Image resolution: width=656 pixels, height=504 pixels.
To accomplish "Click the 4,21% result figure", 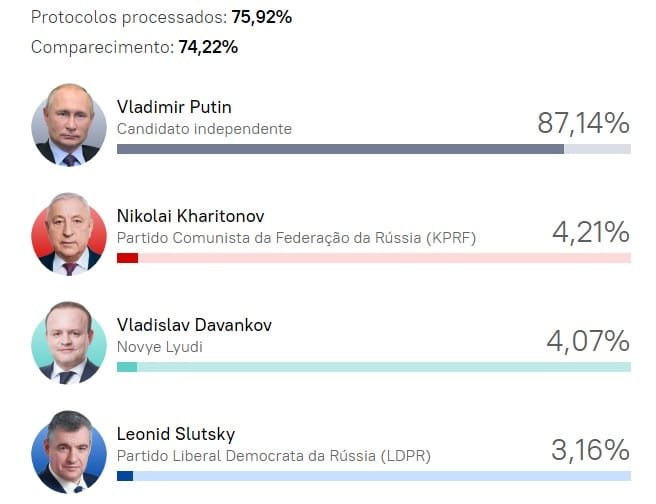I will pos(590,232).
